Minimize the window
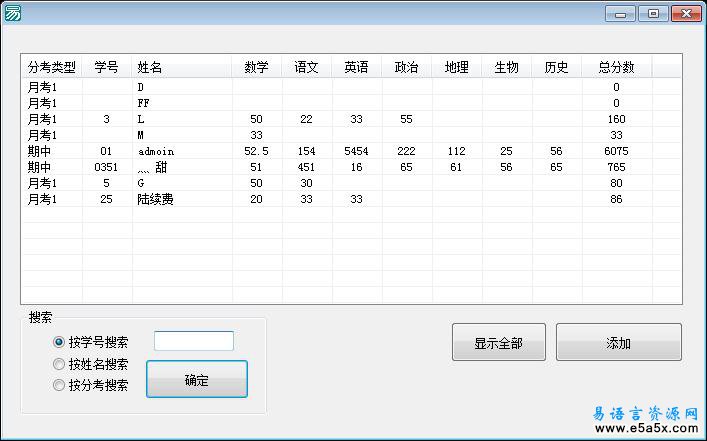This screenshot has width=707, height=441. click(x=620, y=14)
